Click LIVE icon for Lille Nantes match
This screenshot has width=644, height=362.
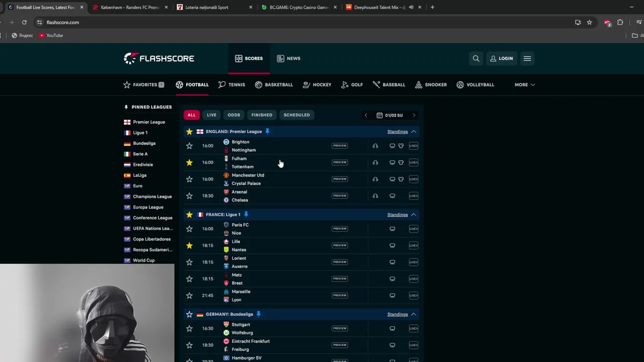(414, 245)
